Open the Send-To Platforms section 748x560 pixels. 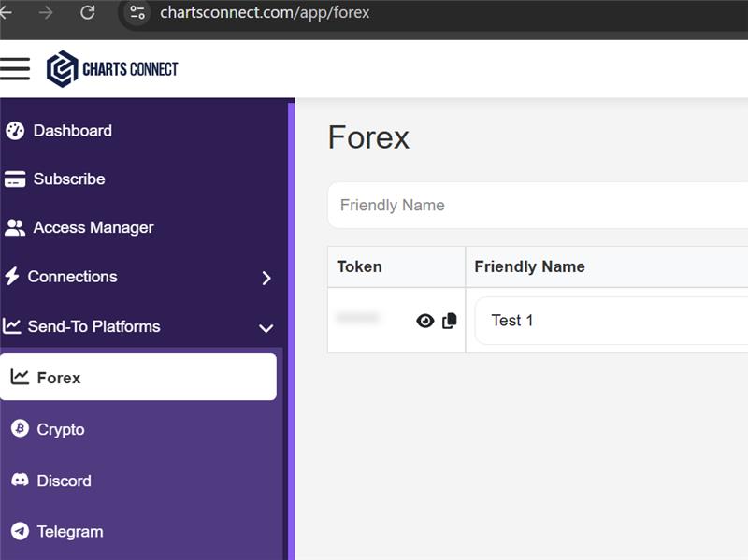click(93, 326)
